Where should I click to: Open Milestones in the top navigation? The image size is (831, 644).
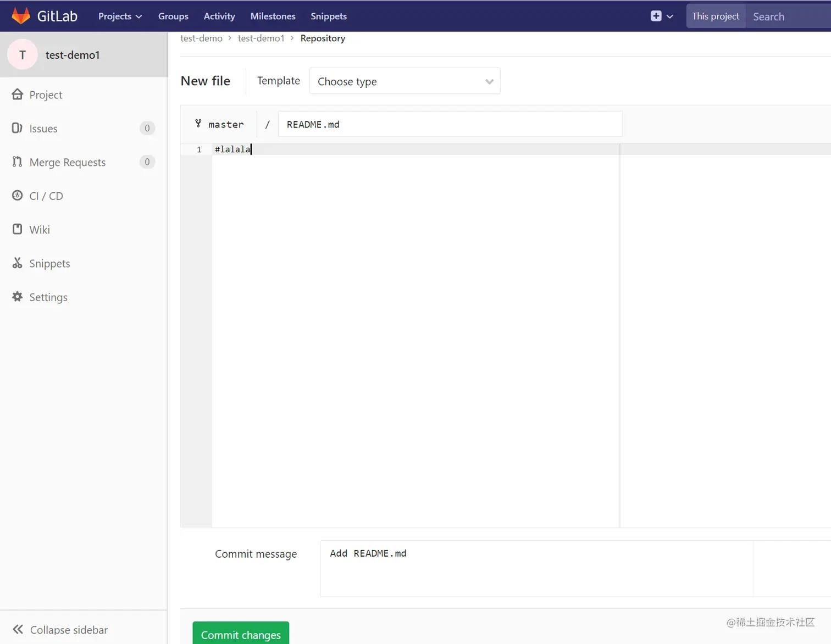pyautogui.click(x=273, y=16)
